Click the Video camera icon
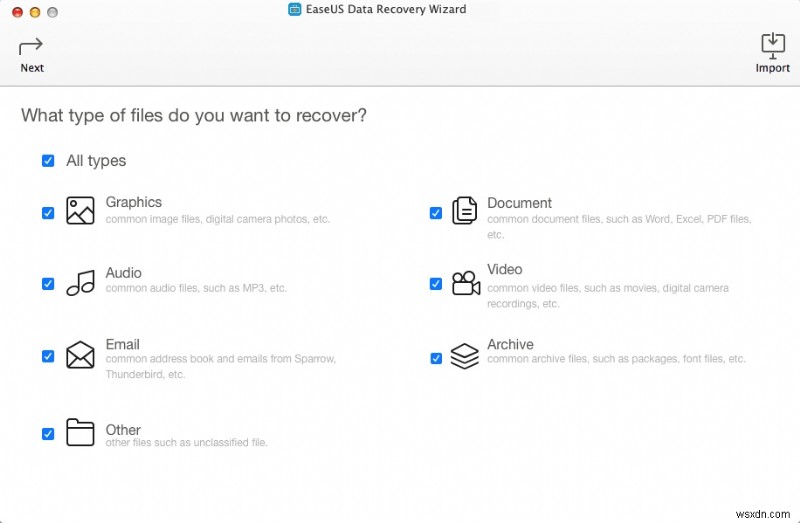800x523 pixels. [x=465, y=283]
